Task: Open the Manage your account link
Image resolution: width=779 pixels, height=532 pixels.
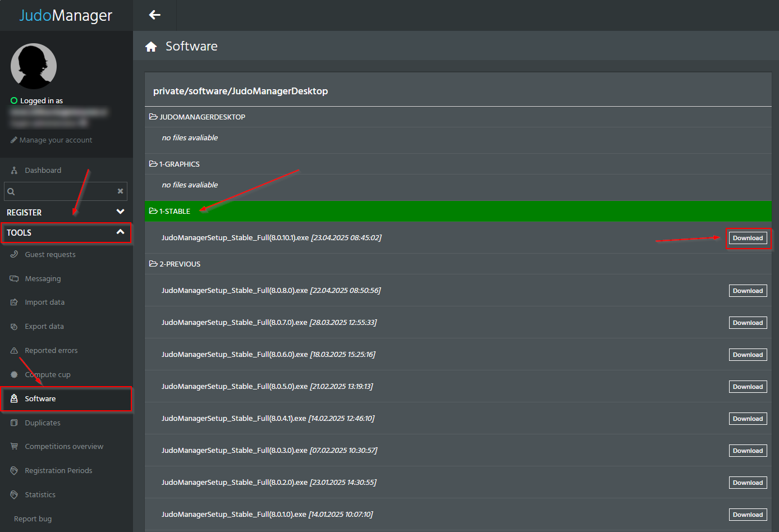Action: point(56,140)
